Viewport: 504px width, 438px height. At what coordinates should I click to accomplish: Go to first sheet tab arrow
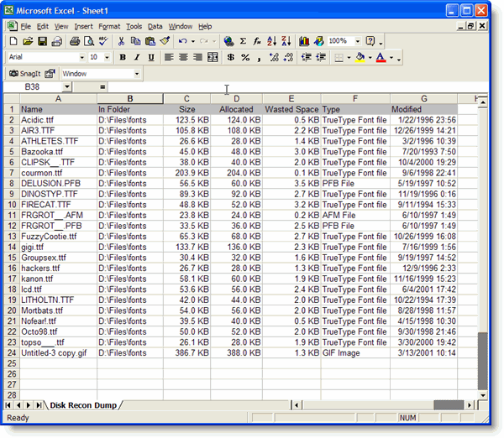click(8, 405)
